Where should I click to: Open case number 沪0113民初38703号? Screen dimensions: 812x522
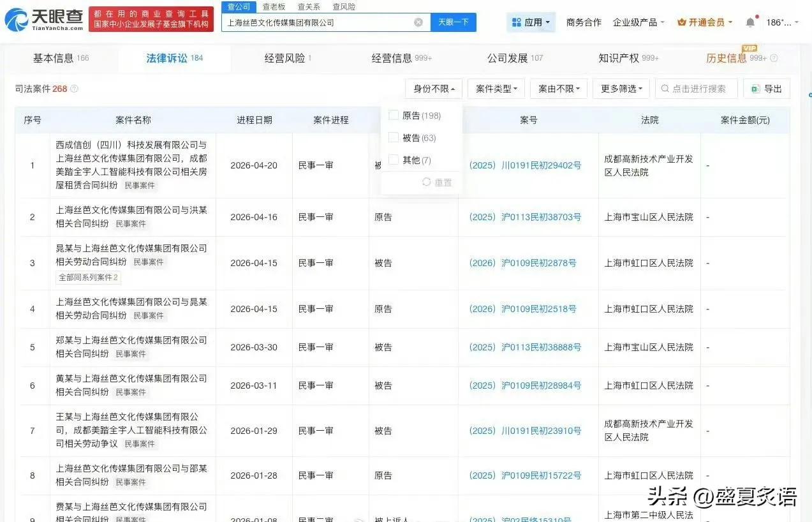[525, 217]
